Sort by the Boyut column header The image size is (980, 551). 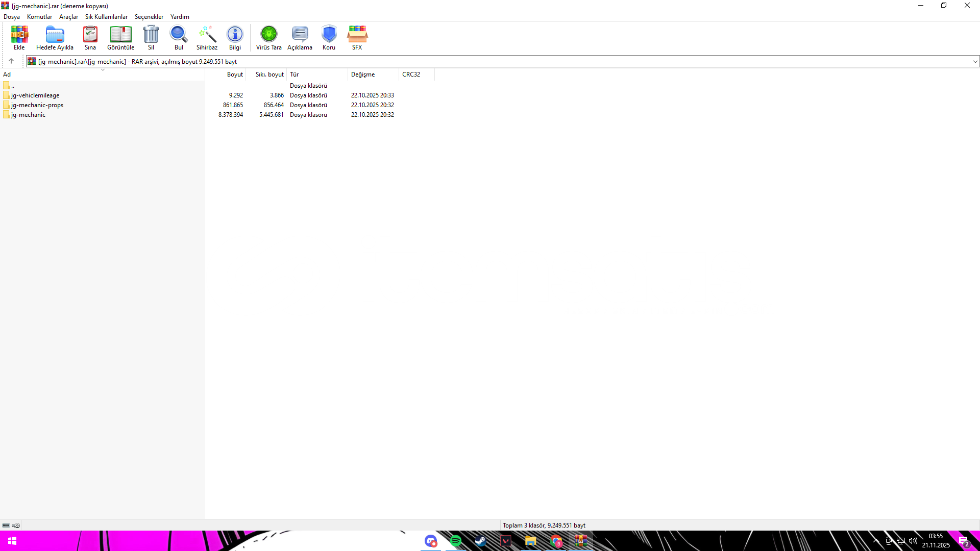pyautogui.click(x=235, y=74)
